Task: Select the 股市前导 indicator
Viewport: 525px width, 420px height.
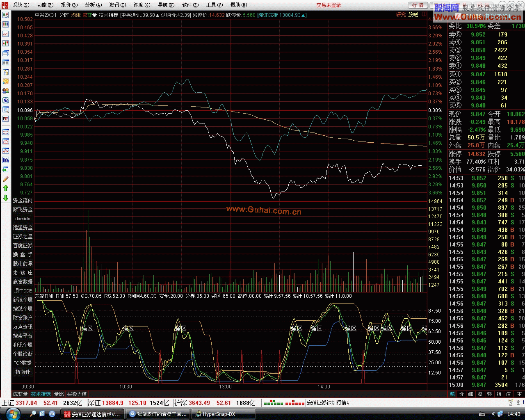Action: pos(23,264)
